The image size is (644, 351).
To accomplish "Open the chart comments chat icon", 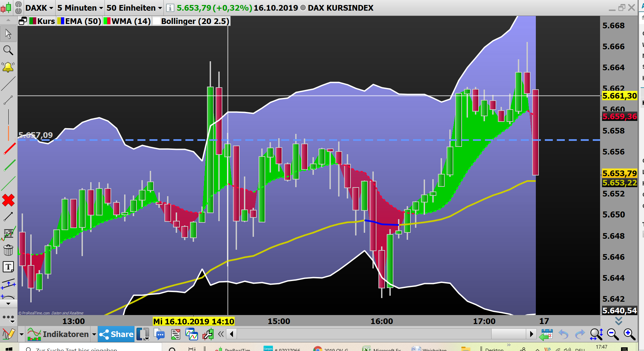I will tap(159, 334).
